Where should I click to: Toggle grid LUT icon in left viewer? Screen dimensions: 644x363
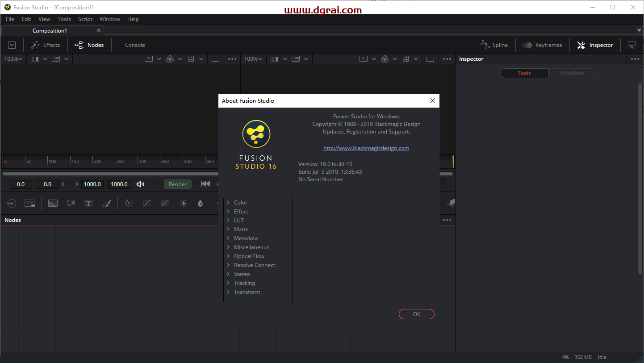click(x=191, y=59)
